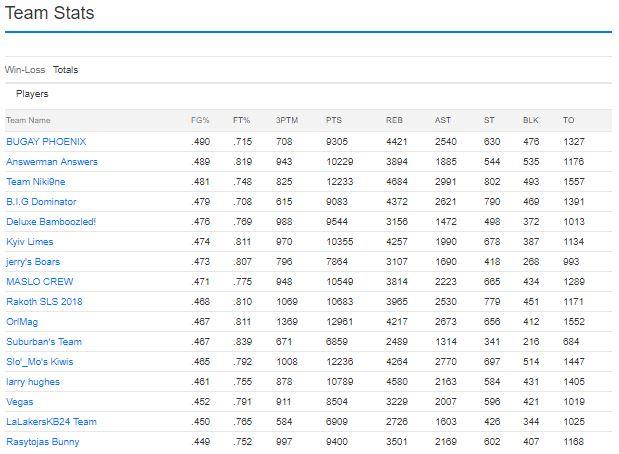The image size is (619, 454).
Task: Open the BUGAY PHOENIX team link
Action: [46, 142]
